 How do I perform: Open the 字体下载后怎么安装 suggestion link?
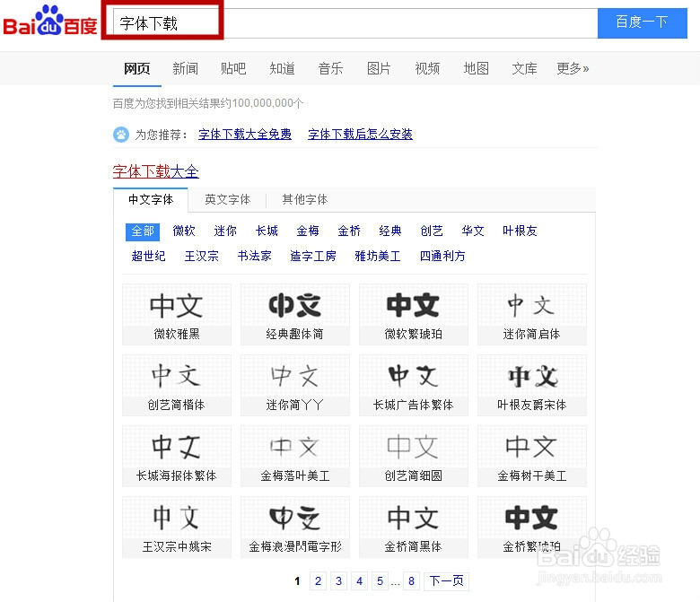[360, 135]
